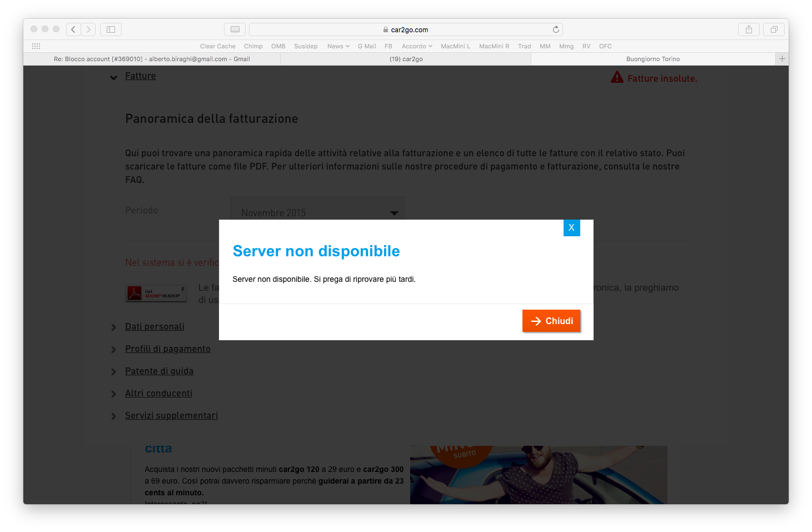The image size is (812, 532).
Task: Click the orange Chiudi button
Action: (x=551, y=321)
